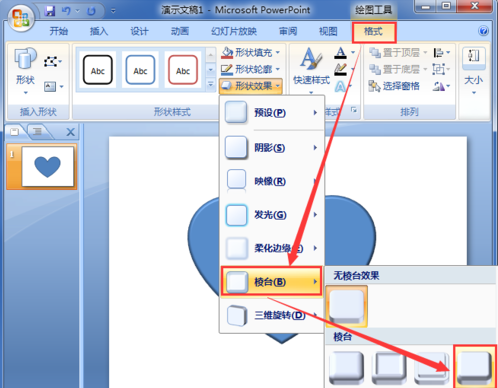498x388 pixels.
Task: Switch to slides thumbnail pane tab
Action: tap(14, 132)
